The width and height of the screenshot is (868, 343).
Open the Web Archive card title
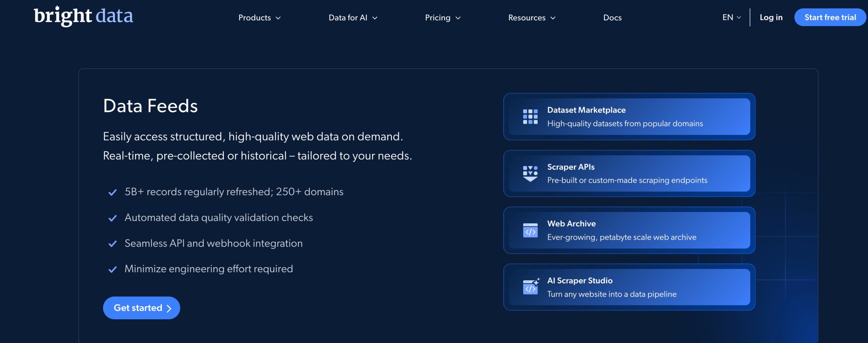571,223
